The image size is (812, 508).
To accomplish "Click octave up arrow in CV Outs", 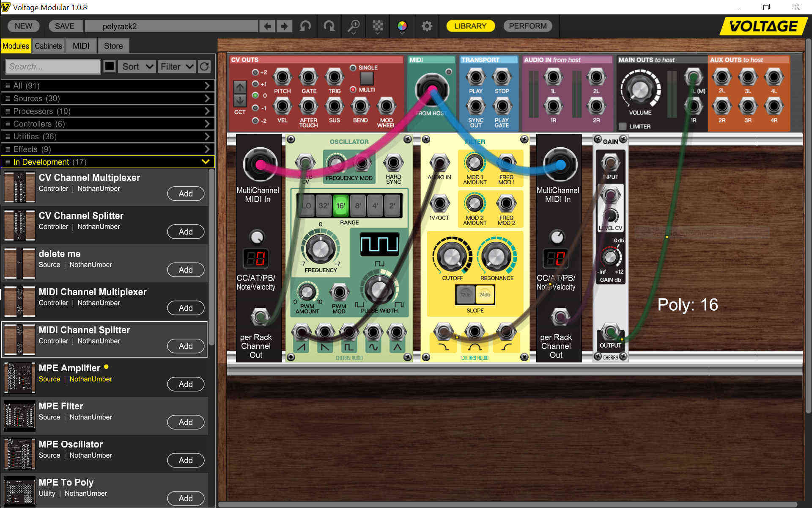I will pos(240,87).
